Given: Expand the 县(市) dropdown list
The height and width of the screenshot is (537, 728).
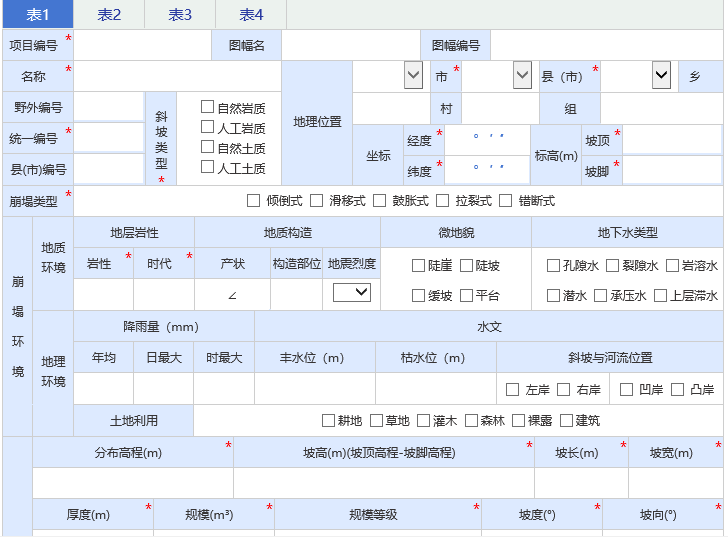Looking at the screenshot, I should 660,75.
